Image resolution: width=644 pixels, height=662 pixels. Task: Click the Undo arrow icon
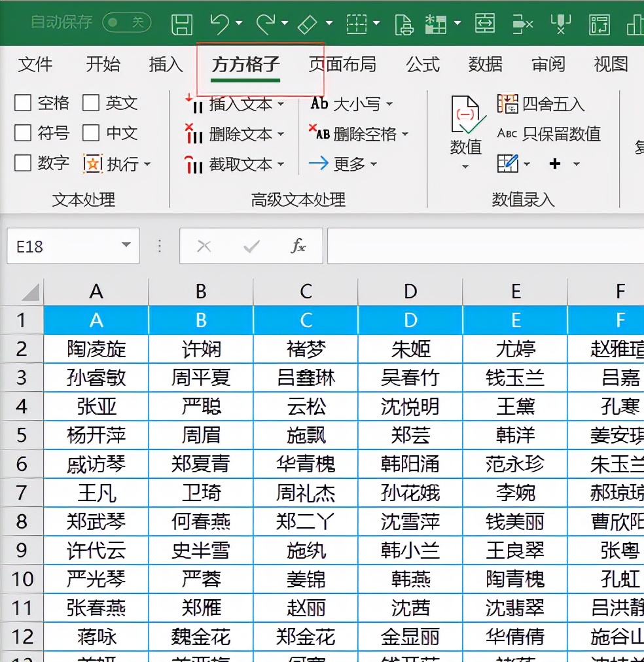coord(220,24)
